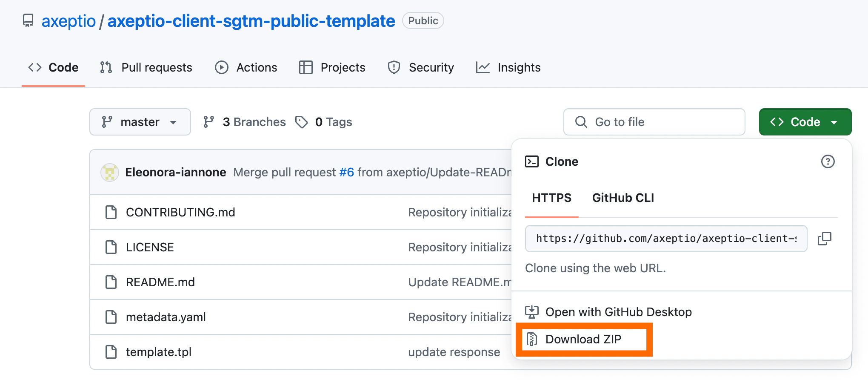Select the Code tab
This screenshot has height=380, width=868.
tap(53, 67)
